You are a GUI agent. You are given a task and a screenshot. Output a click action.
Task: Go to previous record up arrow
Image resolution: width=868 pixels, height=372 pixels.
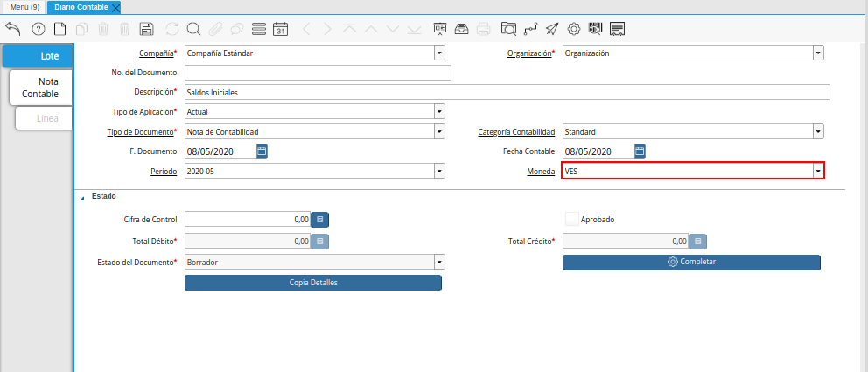coord(371,29)
